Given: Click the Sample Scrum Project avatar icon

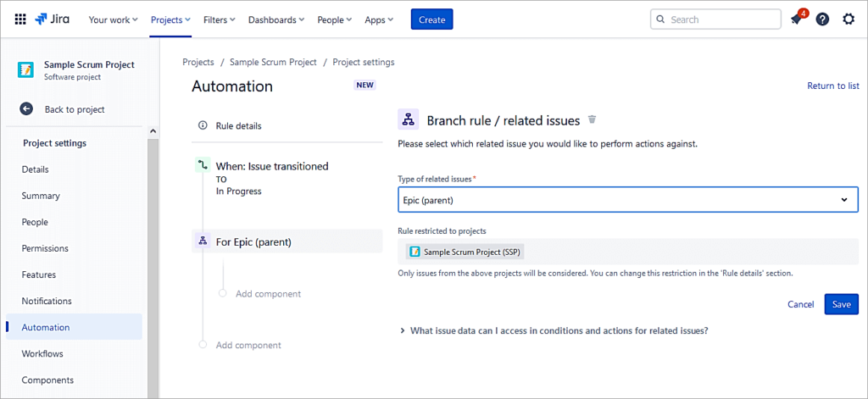Looking at the screenshot, I should (x=26, y=69).
